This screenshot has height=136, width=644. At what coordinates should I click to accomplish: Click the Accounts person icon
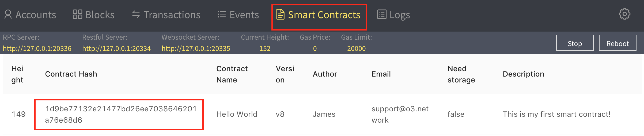(x=8, y=14)
